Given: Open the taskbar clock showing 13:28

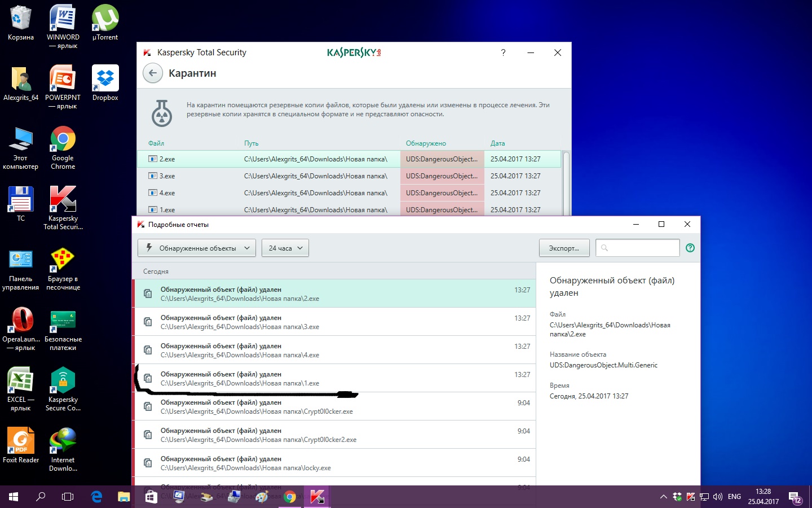Looking at the screenshot, I should coord(764,497).
